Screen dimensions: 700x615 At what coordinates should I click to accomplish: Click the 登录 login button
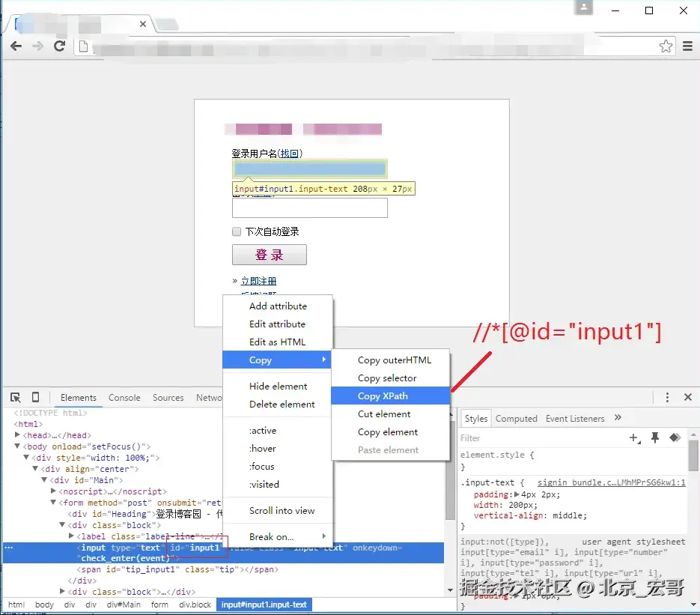tap(270, 255)
